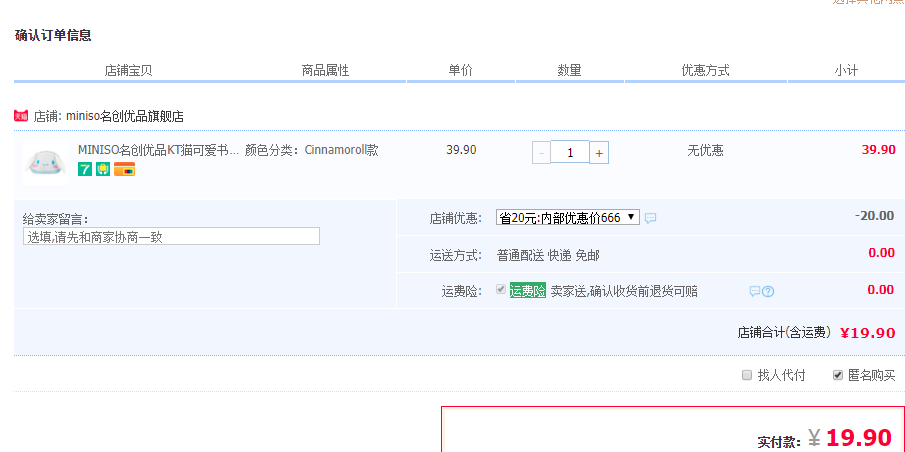
Task: Click the store total ¥19.90
Action: point(867,333)
